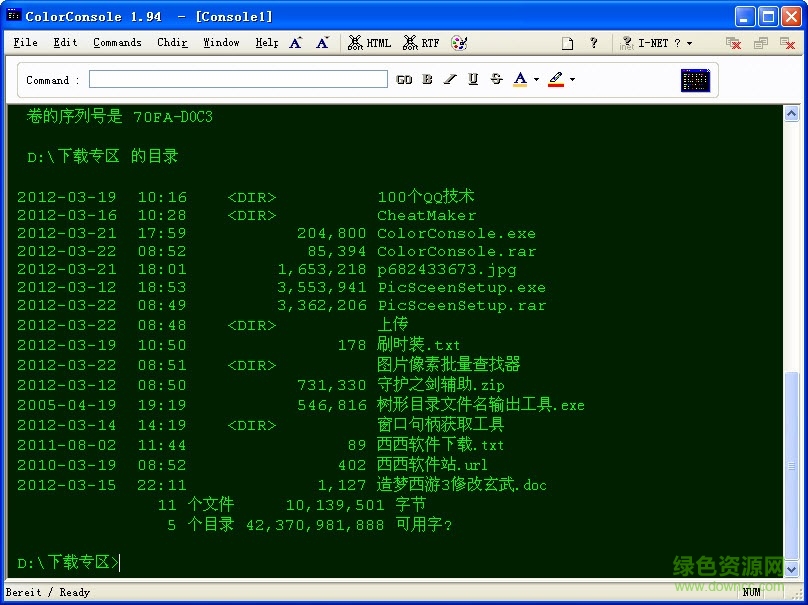Toggle italic text formatting
This screenshot has height=605, width=808.
pyautogui.click(x=451, y=78)
